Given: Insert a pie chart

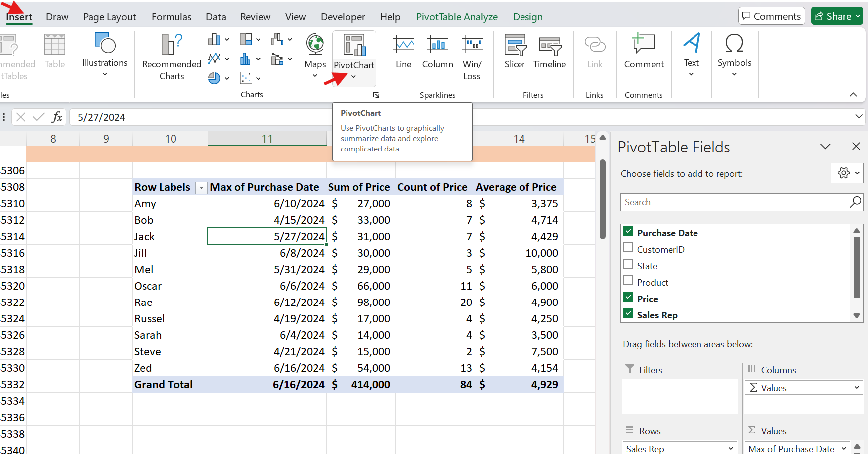Looking at the screenshot, I should pos(214,78).
